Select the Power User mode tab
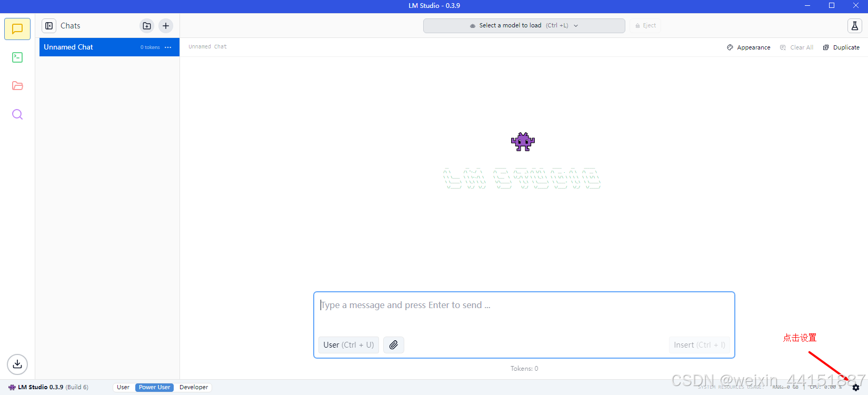 click(154, 387)
